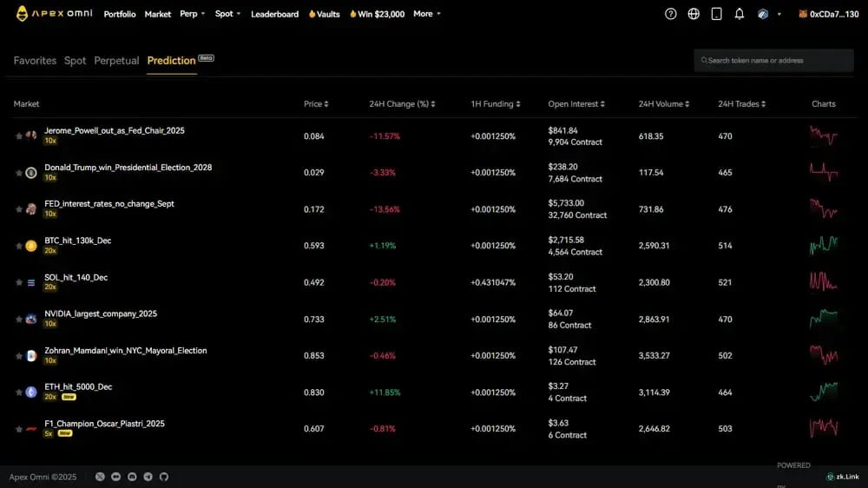Open the zk.Link powered-by link

pos(843,477)
